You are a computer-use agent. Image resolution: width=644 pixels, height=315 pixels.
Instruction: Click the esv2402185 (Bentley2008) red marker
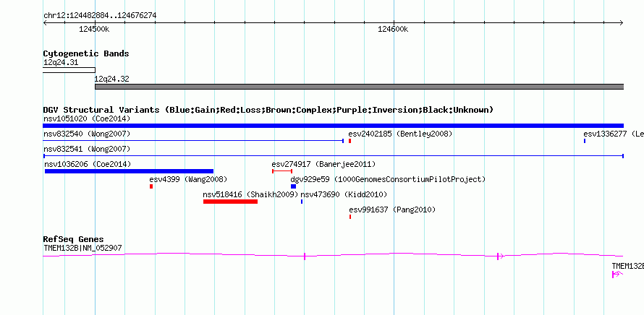(349, 141)
